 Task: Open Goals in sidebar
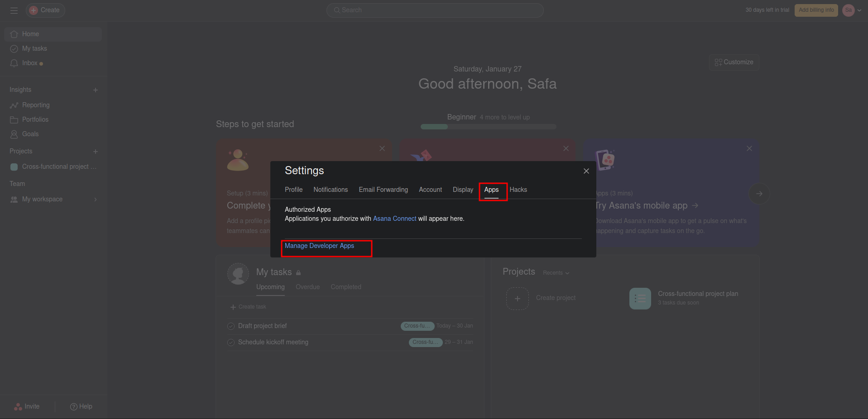53,134
